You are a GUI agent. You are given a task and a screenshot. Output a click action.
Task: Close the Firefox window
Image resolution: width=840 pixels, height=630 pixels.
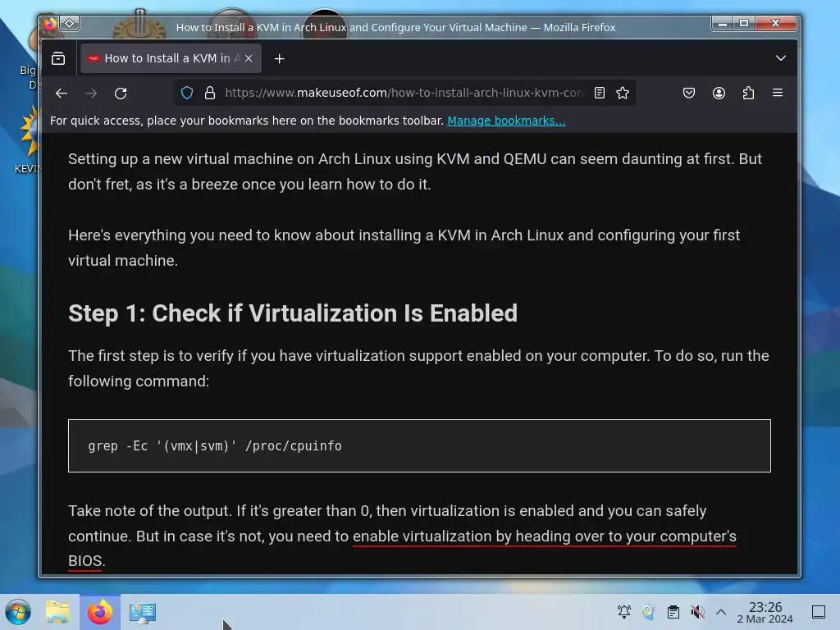pyautogui.click(x=776, y=24)
